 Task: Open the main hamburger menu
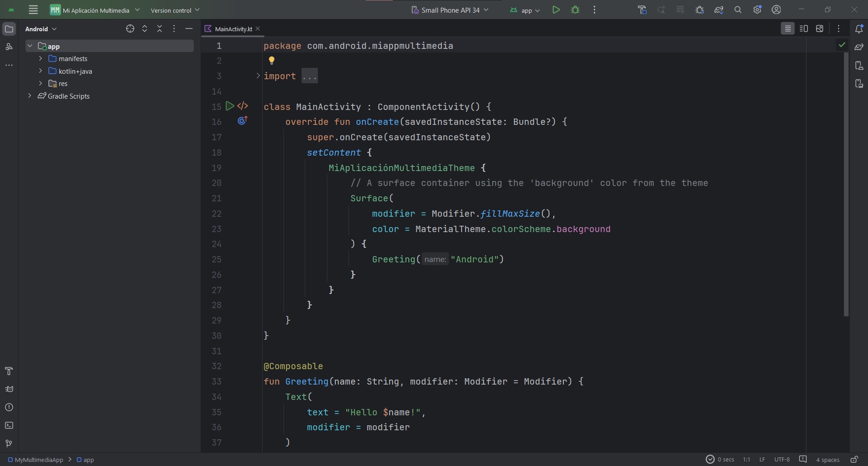33,10
